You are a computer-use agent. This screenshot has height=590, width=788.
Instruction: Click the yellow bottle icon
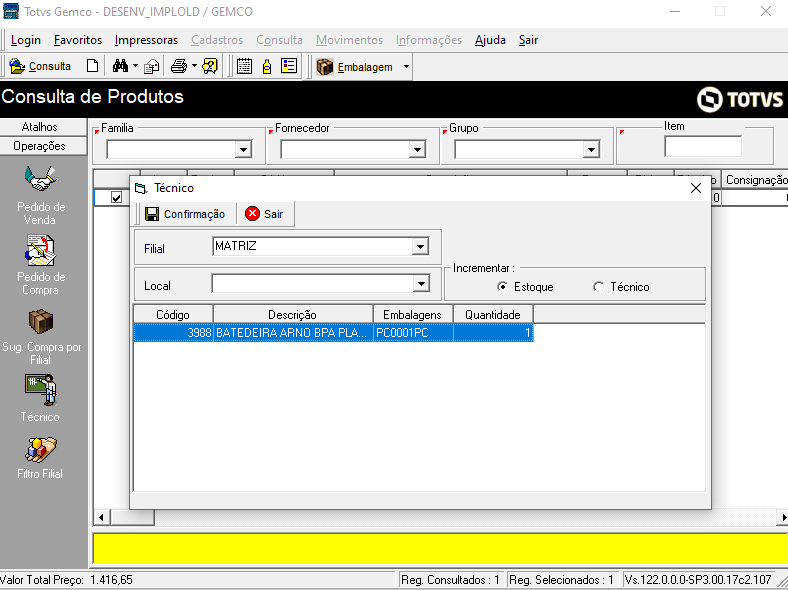(x=267, y=66)
